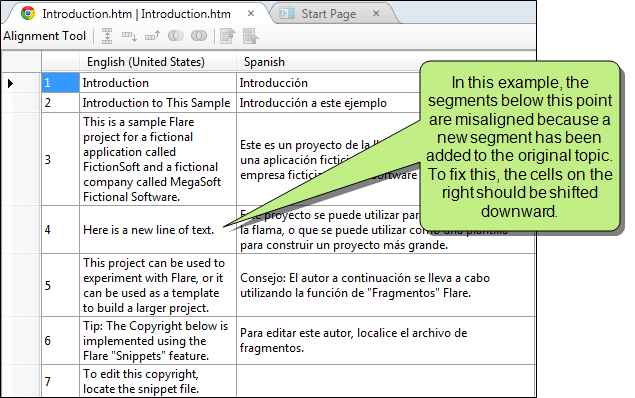Click the cell 'Tip: The Copyright below is implemented'
Image resolution: width=635 pixels, height=398 pixels.
click(158, 341)
